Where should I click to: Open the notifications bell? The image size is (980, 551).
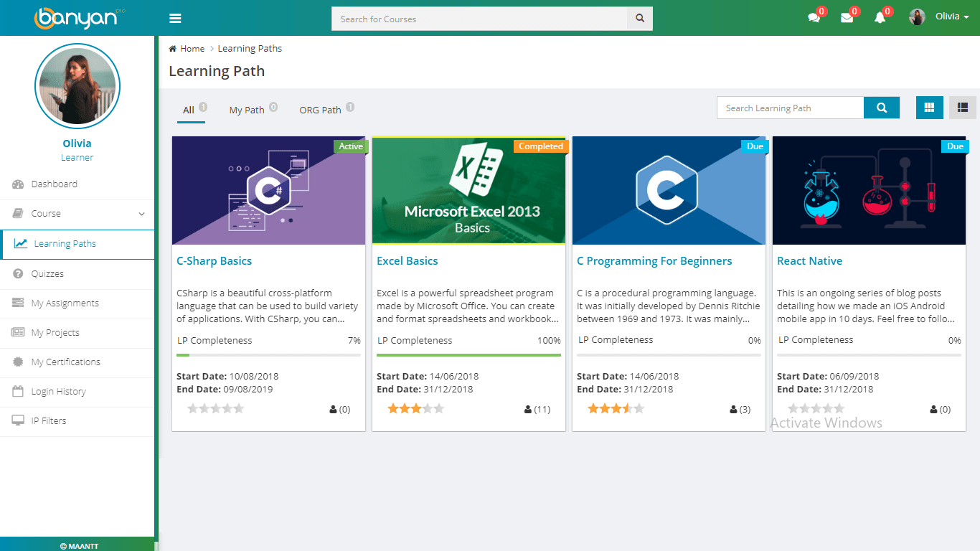[x=880, y=18]
